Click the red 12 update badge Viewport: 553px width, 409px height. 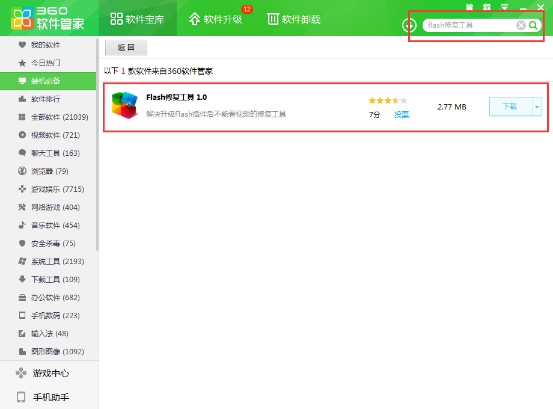click(247, 9)
